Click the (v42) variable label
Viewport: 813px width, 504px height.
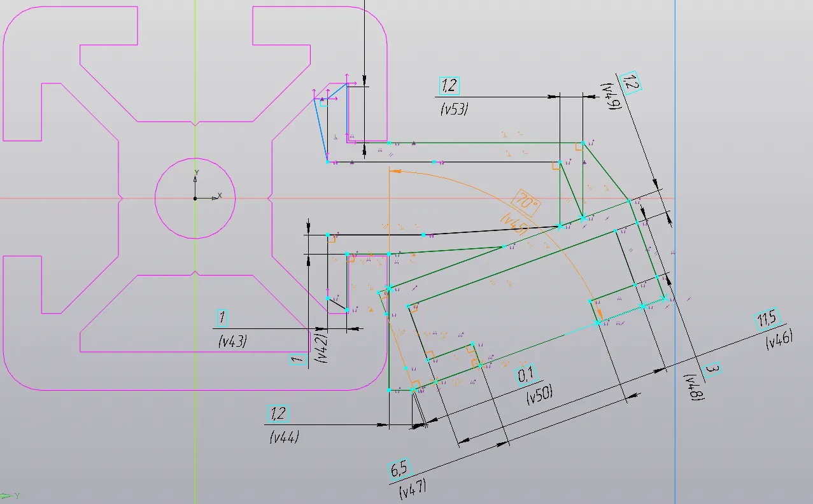click(322, 348)
